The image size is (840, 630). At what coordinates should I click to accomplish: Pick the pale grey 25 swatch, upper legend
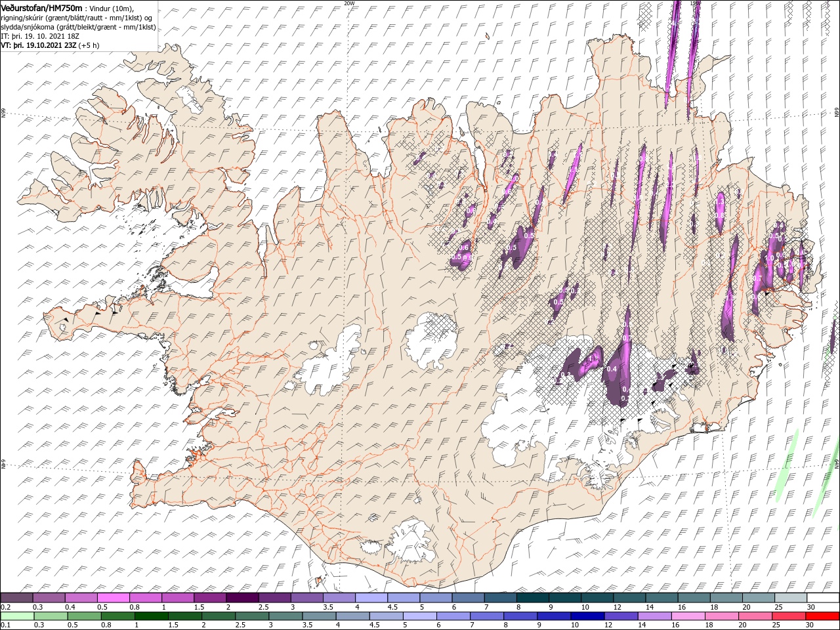point(791,598)
